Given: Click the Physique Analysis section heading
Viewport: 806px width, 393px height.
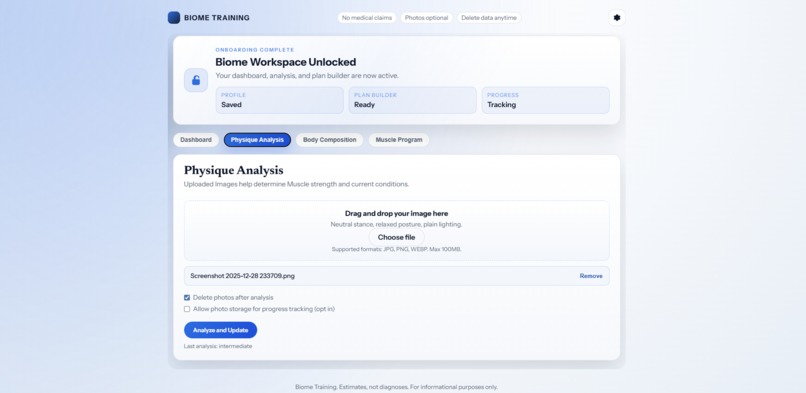Looking at the screenshot, I should [234, 170].
